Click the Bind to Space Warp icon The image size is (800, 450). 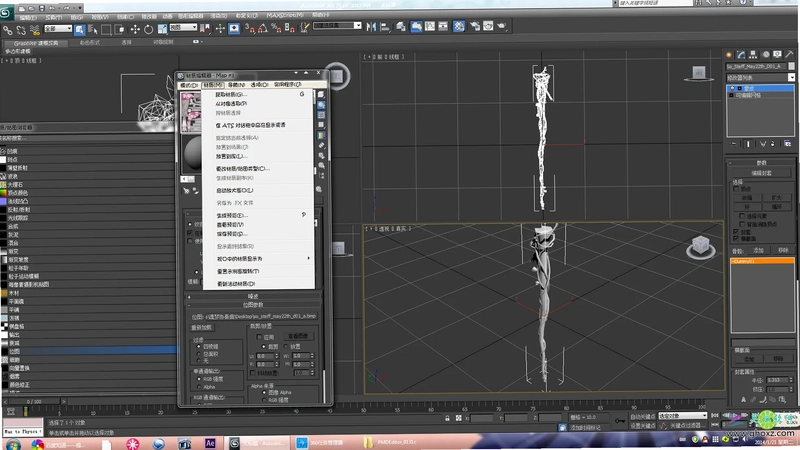[x=35, y=30]
